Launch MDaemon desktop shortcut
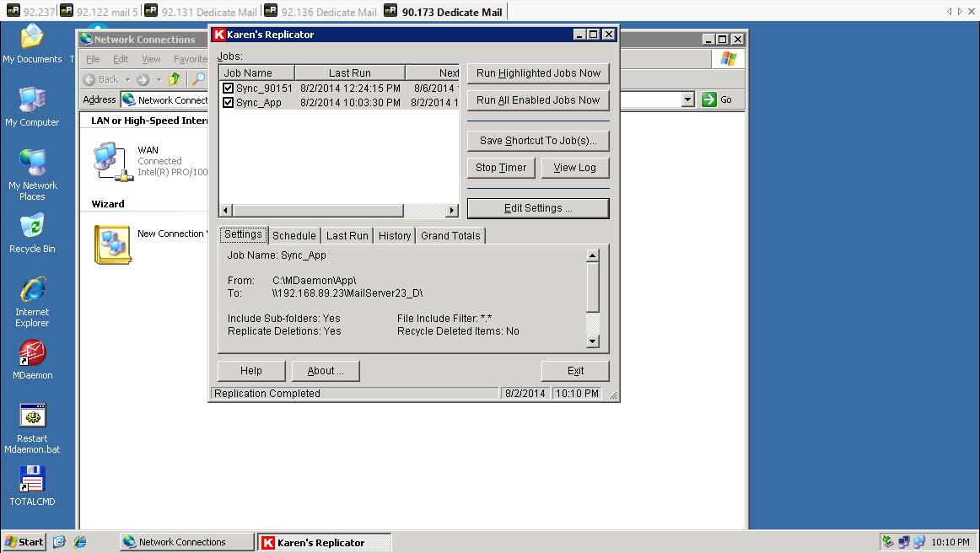Screen dimensions: 980x553 tap(32, 360)
